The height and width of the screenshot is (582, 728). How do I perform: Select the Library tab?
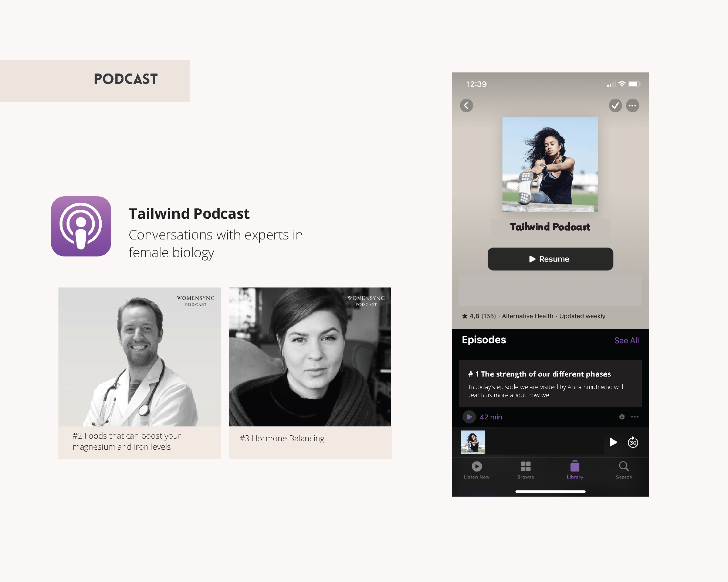[575, 470]
